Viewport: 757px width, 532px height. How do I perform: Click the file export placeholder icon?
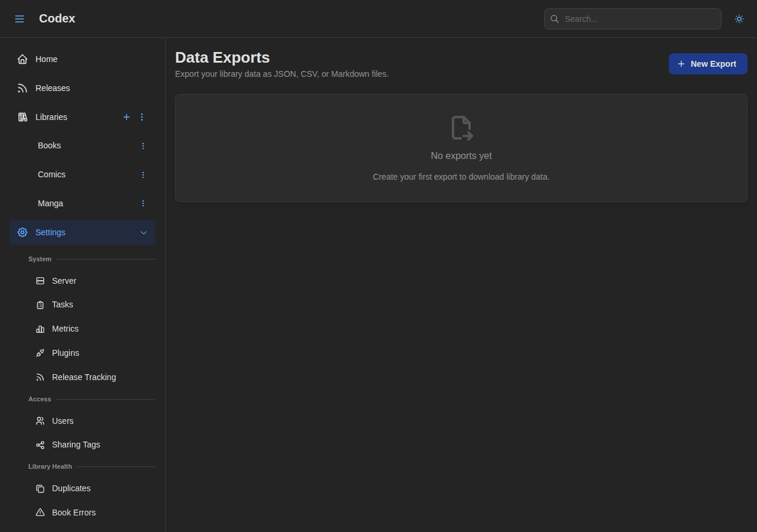461,128
